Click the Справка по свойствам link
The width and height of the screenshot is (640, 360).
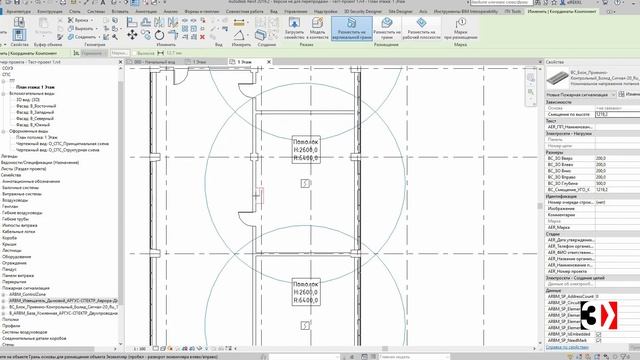[x=567, y=347]
